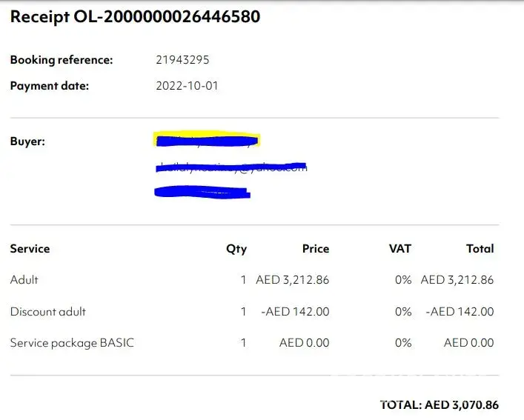524x420 pixels.
Task: Open the blue-redacted buyer email address
Action: [x=231, y=168]
